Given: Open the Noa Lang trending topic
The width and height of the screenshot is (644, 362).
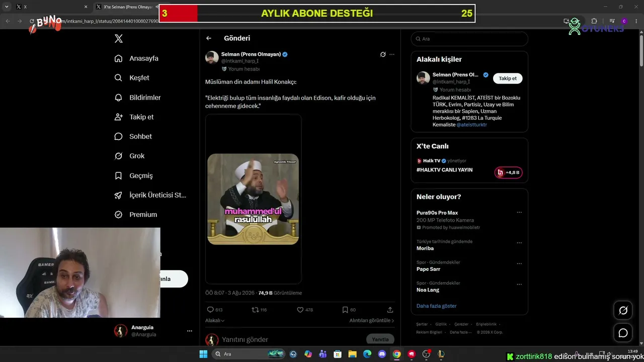Looking at the screenshot, I should tap(428, 290).
